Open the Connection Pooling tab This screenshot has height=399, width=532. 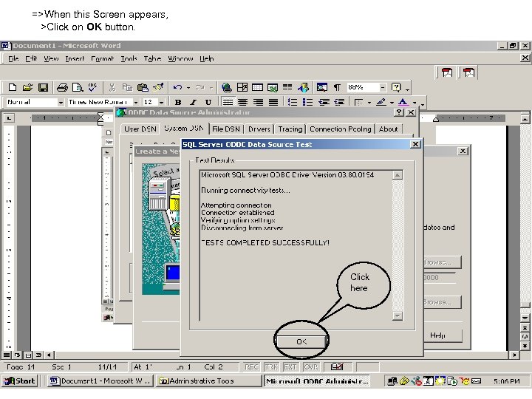tap(341, 129)
